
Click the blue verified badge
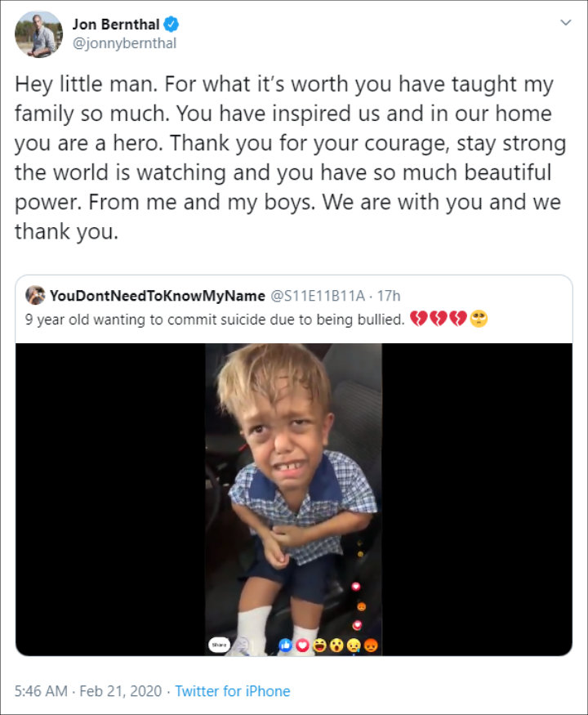[171, 25]
